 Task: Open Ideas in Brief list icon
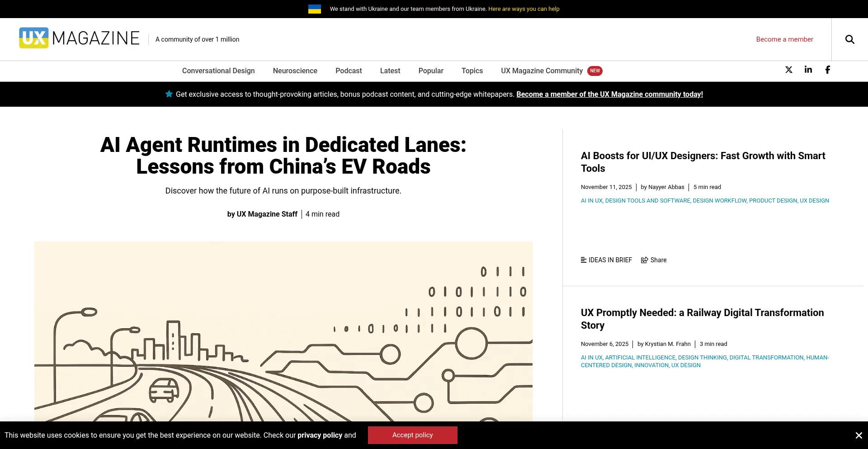(584, 260)
